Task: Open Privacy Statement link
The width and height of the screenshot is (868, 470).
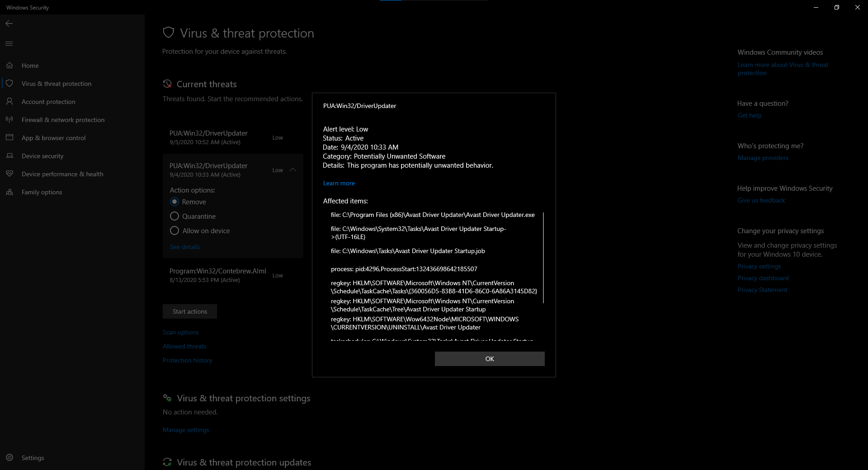Action: pyautogui.click(x=763, y=290)
